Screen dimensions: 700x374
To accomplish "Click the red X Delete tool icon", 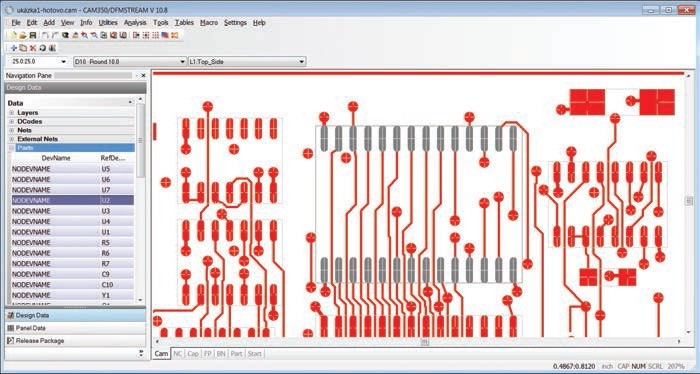I will click(x=33, y=48).
